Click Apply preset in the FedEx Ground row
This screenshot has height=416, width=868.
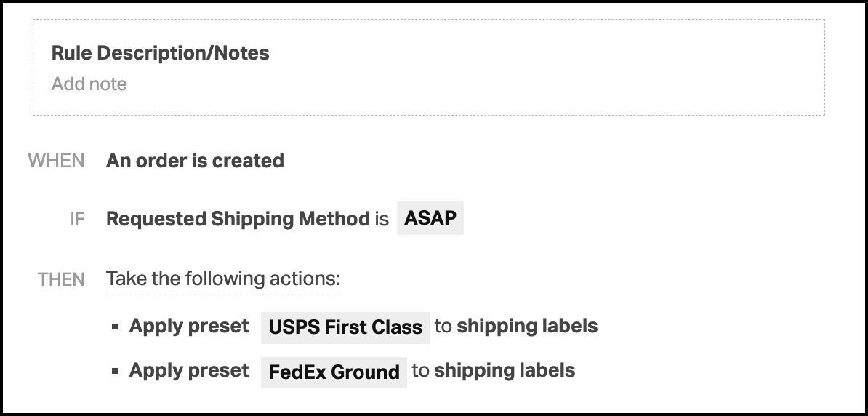[x=189, y=371]
